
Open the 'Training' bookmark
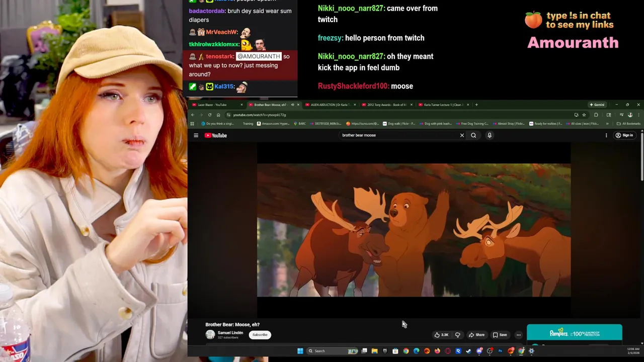point(248,124)
